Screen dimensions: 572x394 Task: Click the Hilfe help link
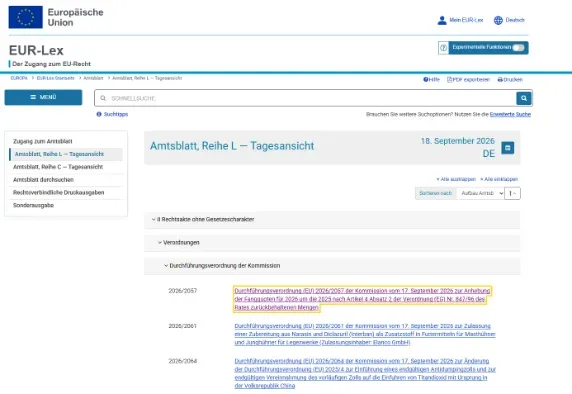(x=431, y=80)
